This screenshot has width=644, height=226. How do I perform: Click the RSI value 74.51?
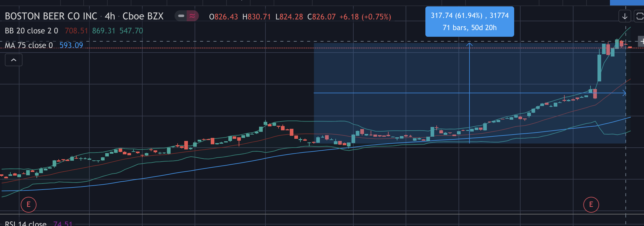click(63, 223)
